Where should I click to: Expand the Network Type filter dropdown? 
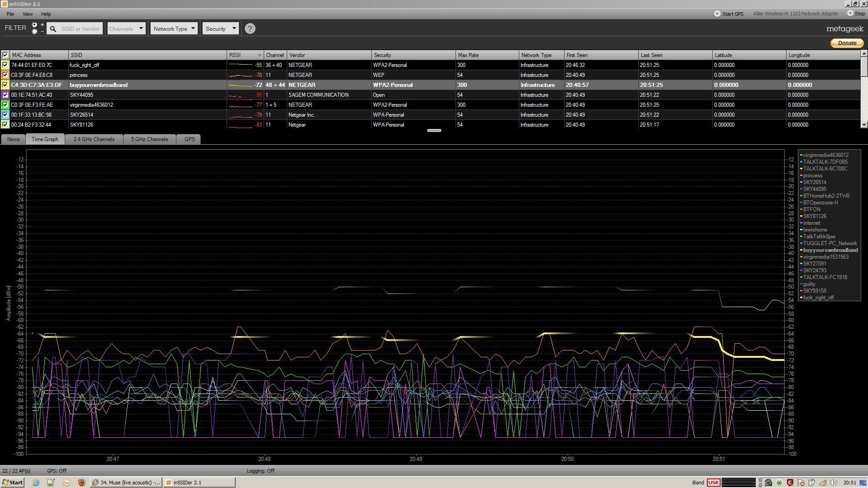(x=174, y=29)
